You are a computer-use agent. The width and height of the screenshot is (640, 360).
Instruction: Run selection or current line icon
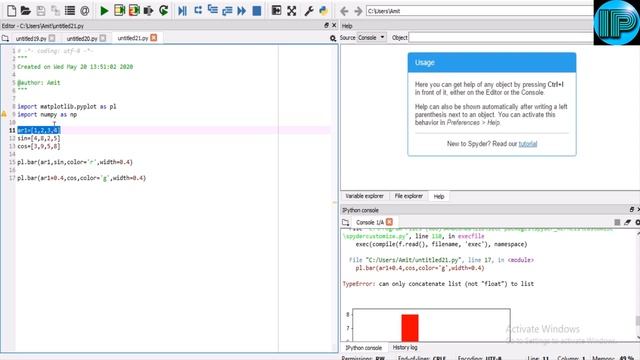coord(149,11)
